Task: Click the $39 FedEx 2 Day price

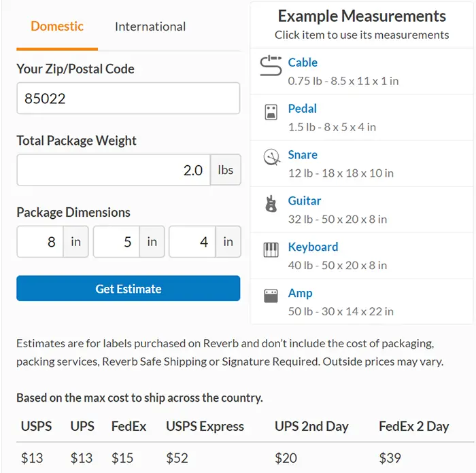Action: 390,458
